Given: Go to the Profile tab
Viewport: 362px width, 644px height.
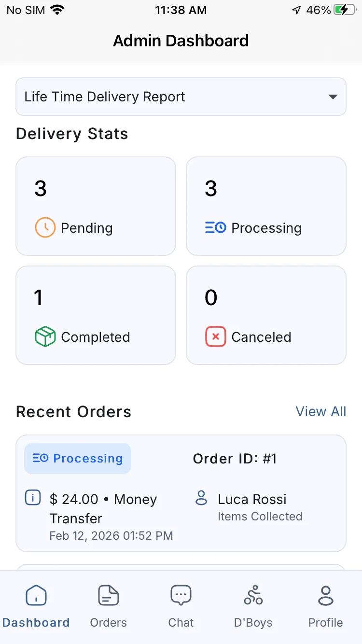Looking at the screenshot, I should (x=326, y=606).
